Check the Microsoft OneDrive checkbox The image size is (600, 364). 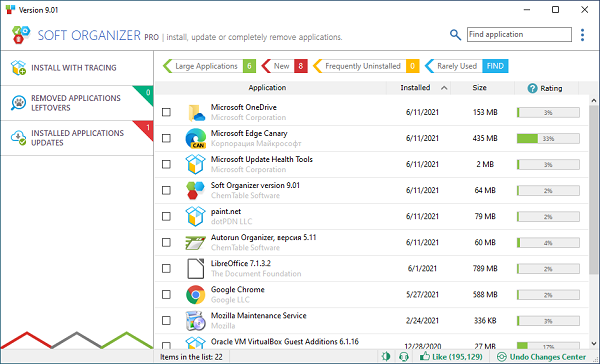[x=166, y=112]
